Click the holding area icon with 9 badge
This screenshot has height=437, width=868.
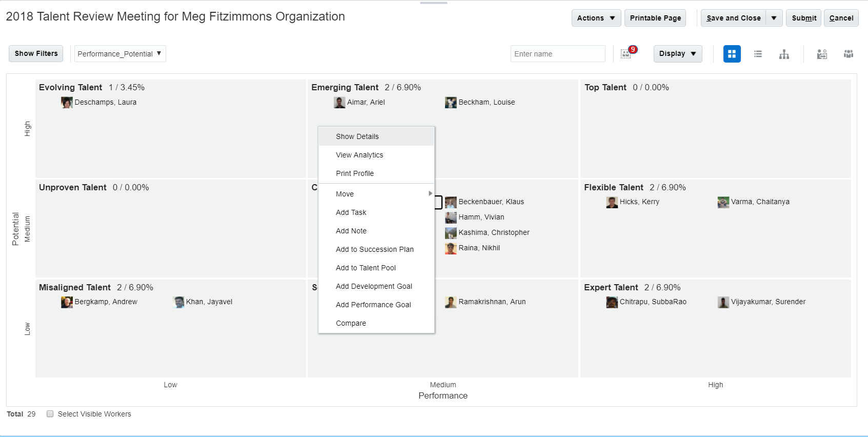[x=627, y=53]
